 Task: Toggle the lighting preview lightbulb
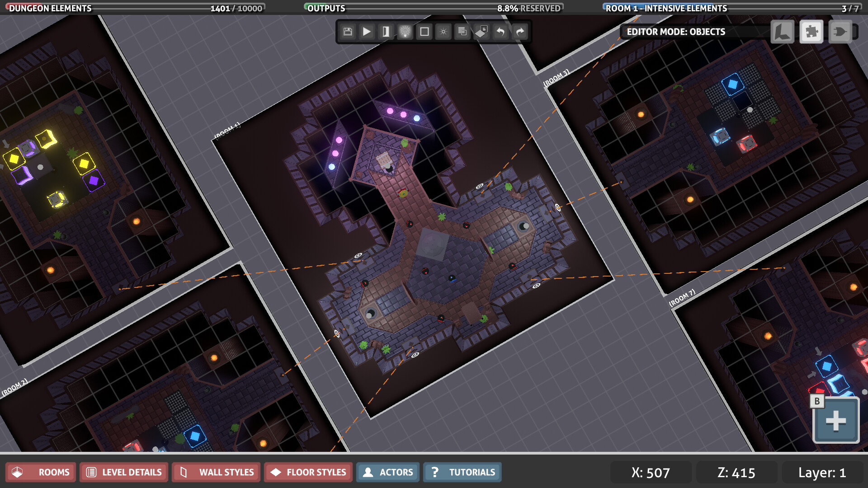coord(406,32)
